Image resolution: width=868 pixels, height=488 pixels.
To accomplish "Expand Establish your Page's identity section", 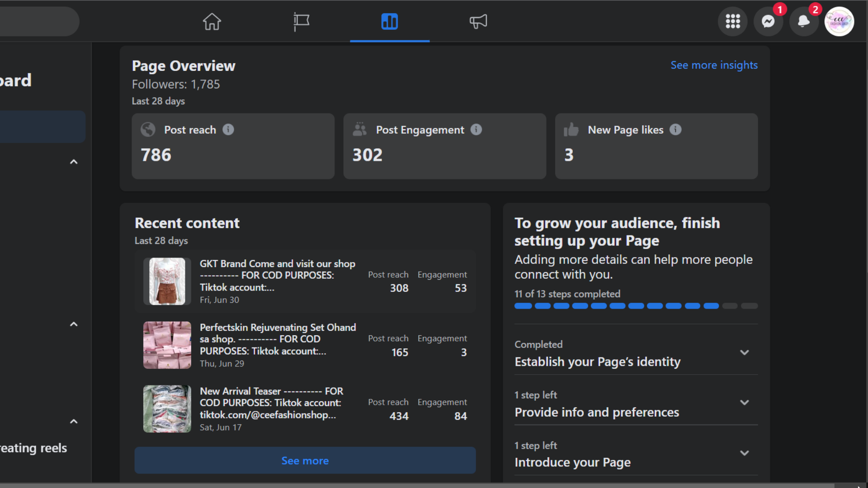I will (744, 352).
